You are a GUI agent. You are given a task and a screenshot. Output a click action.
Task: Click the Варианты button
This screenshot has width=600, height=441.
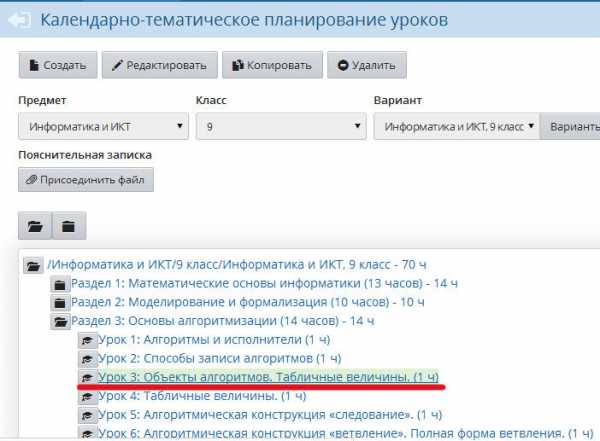572,126
